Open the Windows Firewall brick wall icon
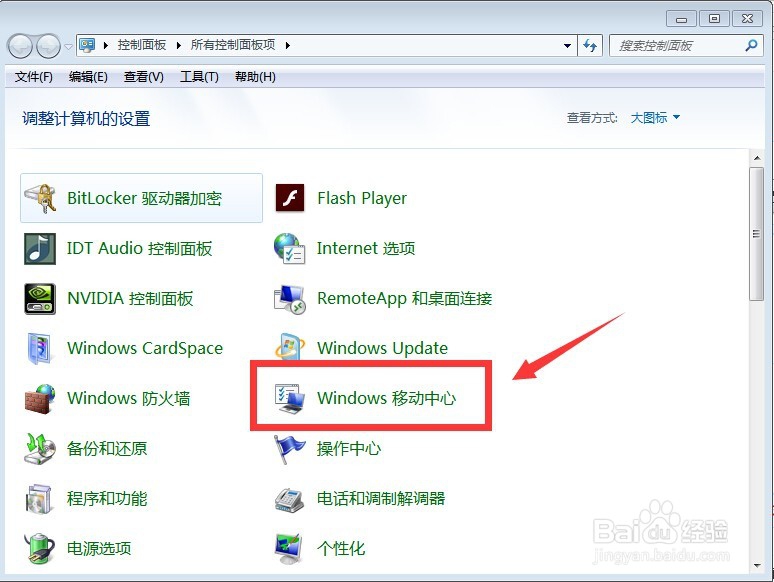The image size is (774, 582). (x=40, y=398)
